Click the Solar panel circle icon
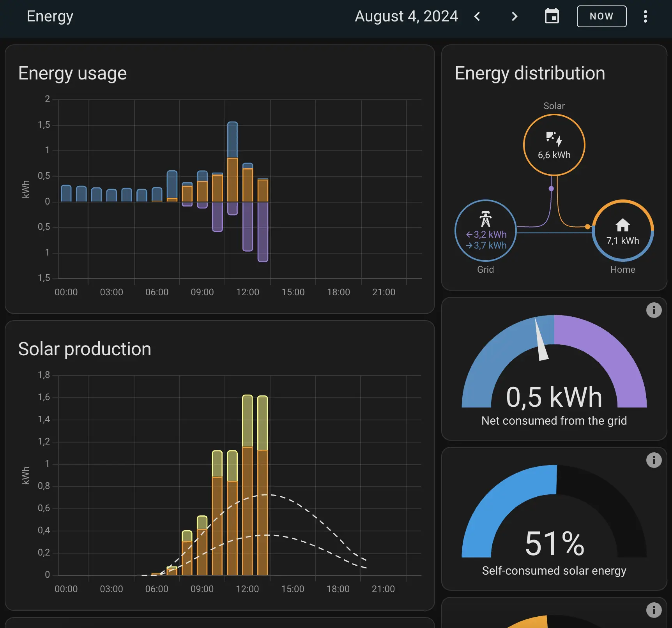672x628 pixels. [554, 138]
